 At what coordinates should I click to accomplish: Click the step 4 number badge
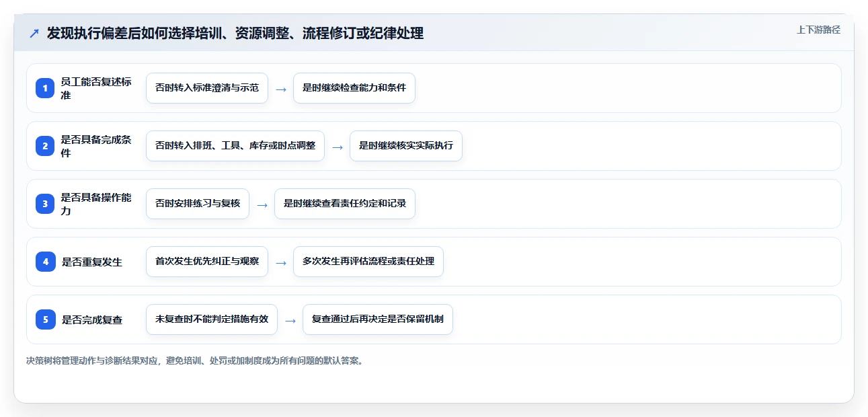coord(45,262)
